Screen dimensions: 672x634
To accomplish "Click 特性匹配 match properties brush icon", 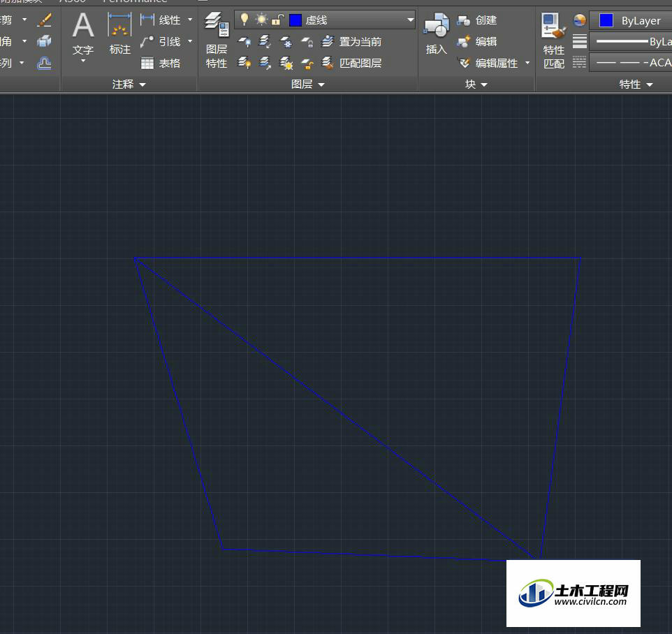I will 554,40.
